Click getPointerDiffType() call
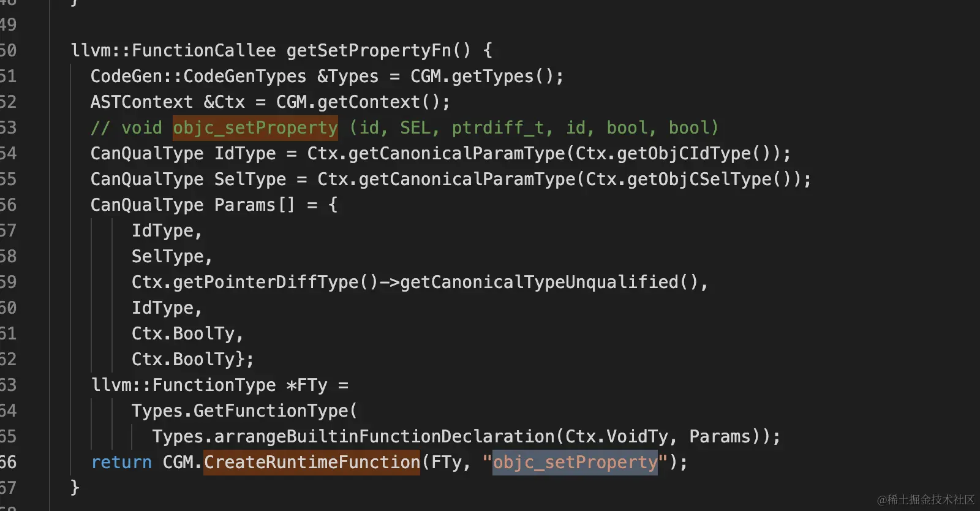Image resolution: width=980 pixels, height=511 pixels. [x=276, y=282]
